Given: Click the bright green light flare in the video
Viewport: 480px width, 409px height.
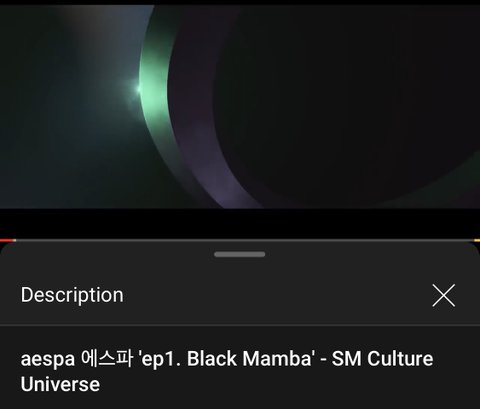Looking at the screenshot, I should (x=139, y=88).
